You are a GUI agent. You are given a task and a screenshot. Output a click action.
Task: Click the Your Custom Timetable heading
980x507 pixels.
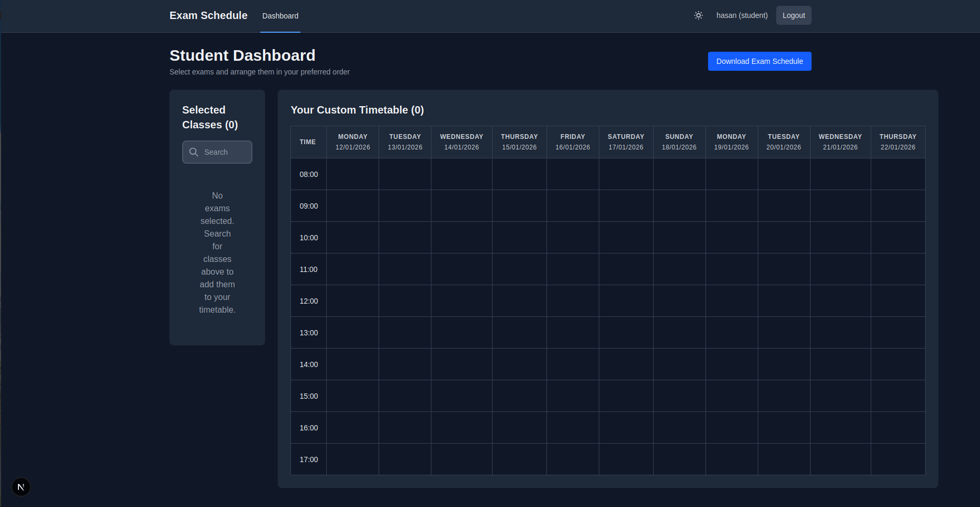pyautogui.click(x=357, y=110)
